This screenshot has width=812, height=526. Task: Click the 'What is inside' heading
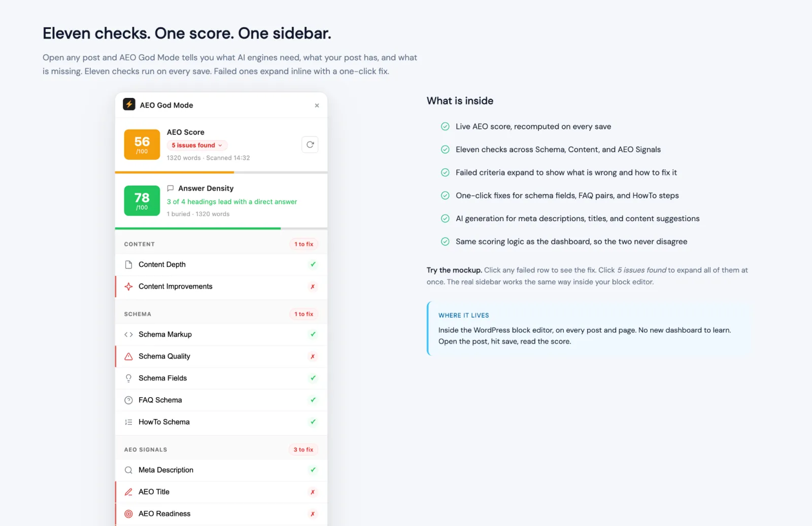(x=460, y=100)
